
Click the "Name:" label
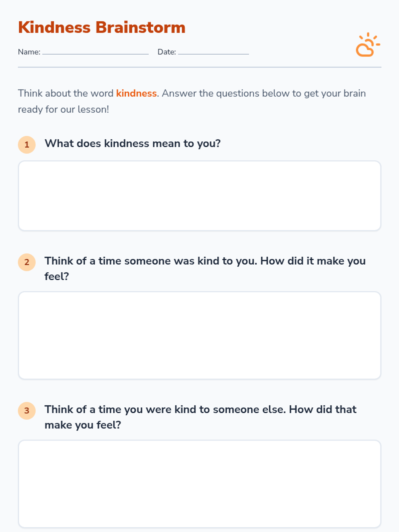[x=29, y=52]
